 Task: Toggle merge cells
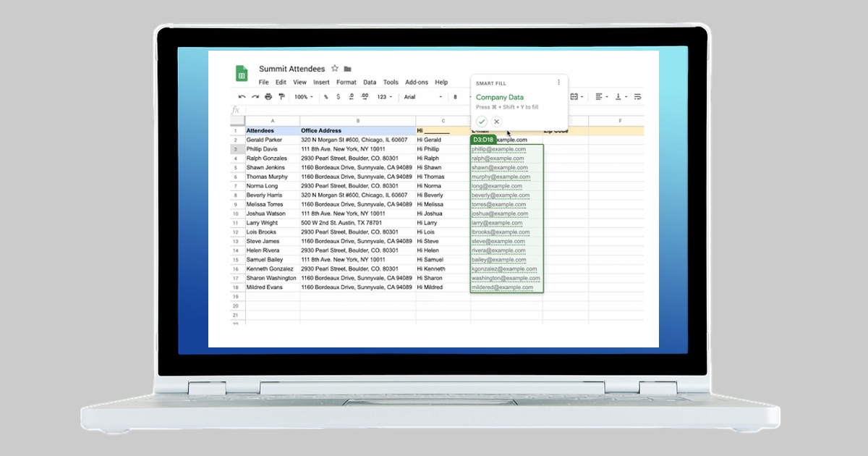(x=575, y=96)
